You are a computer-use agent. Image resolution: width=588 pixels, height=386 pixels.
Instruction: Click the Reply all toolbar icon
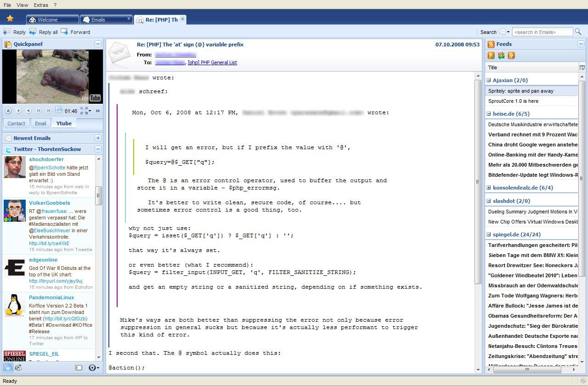32,32
